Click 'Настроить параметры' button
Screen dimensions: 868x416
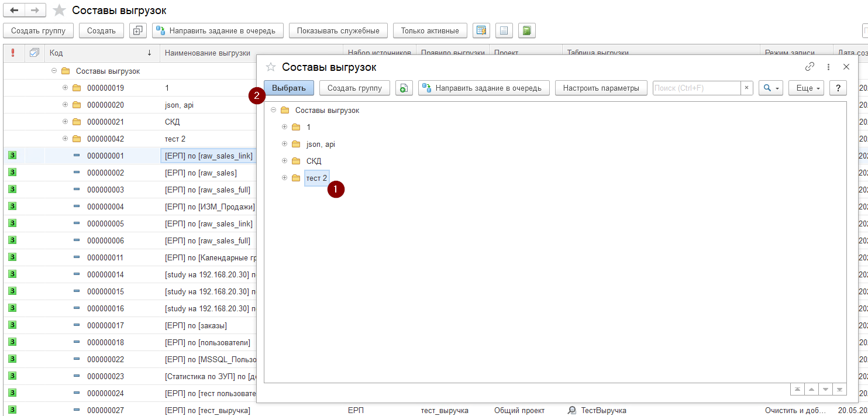(601, 88)
